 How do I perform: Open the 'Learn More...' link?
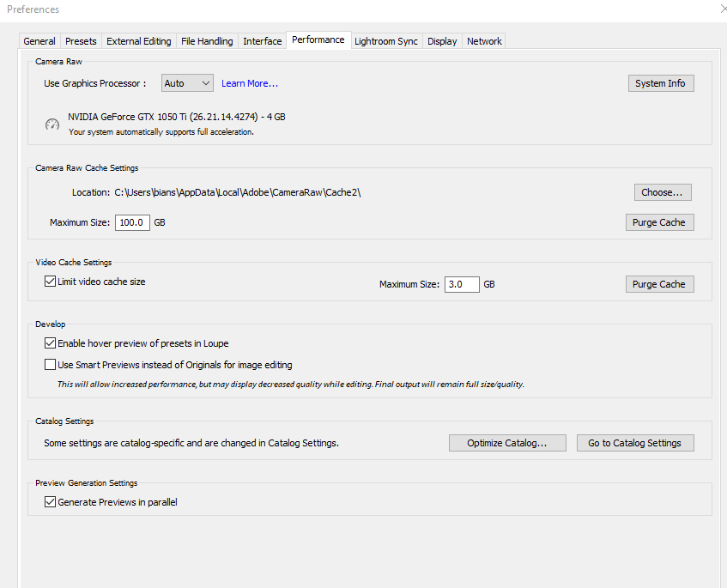tap(249, 82)
